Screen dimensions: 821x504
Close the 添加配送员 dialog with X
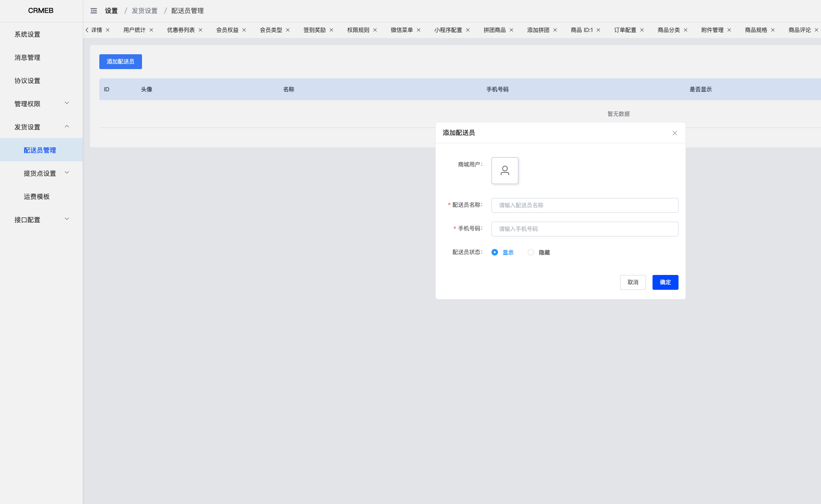(x=675, y=133)
